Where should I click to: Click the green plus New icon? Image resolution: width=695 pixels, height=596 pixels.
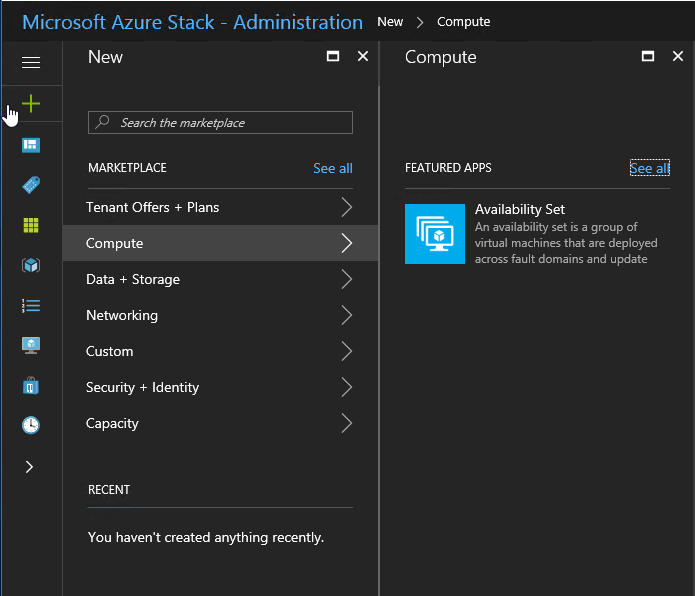[x=31, y=104]
